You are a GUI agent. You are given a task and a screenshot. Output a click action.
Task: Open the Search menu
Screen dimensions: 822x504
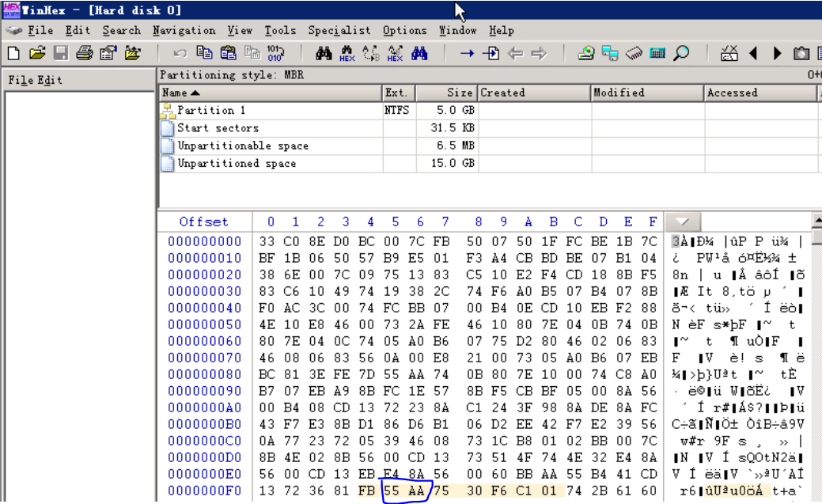[x=122, y=30]
